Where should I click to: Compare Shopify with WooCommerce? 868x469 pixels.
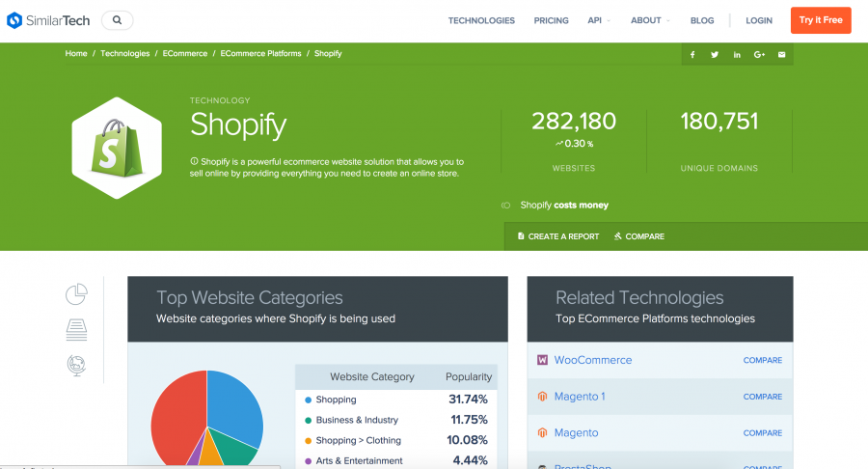point(762,360)
